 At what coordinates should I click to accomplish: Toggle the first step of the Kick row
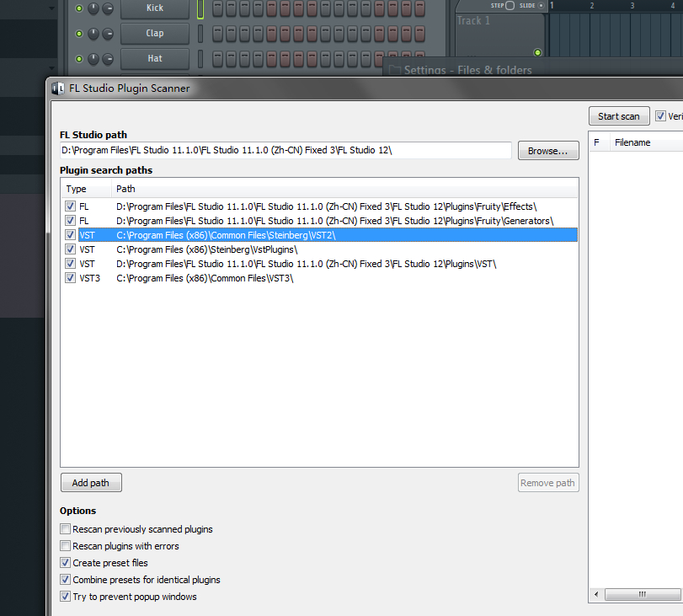[218, 8]
